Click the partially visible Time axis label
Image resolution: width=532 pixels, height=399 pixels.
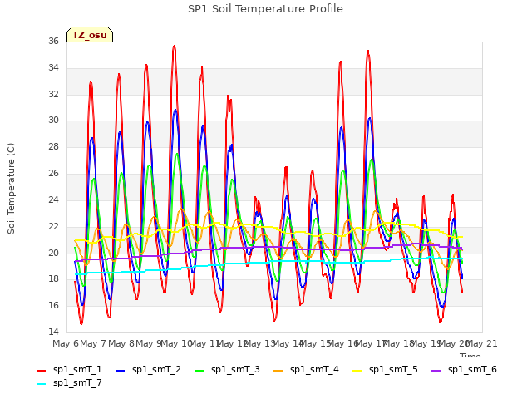pyautogui.click(x=470, y=355)
